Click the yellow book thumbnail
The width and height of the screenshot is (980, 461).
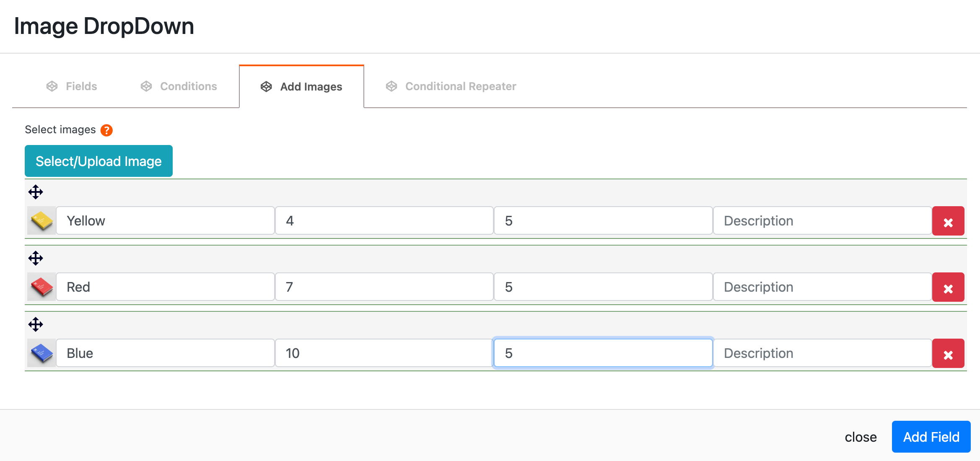42,221
